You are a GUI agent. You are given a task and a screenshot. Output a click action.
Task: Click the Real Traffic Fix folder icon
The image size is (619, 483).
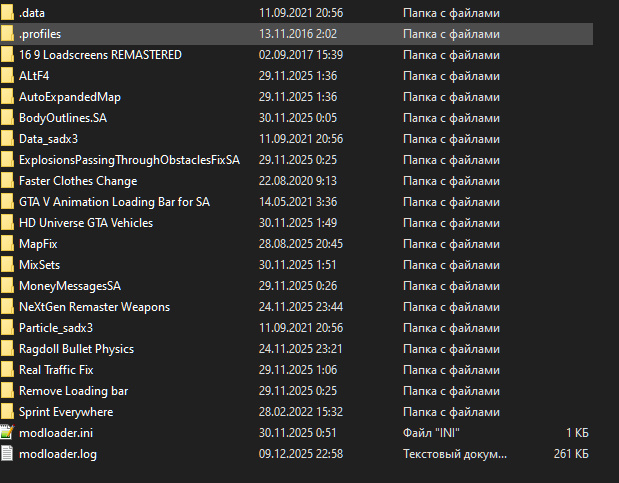(7, 370)
